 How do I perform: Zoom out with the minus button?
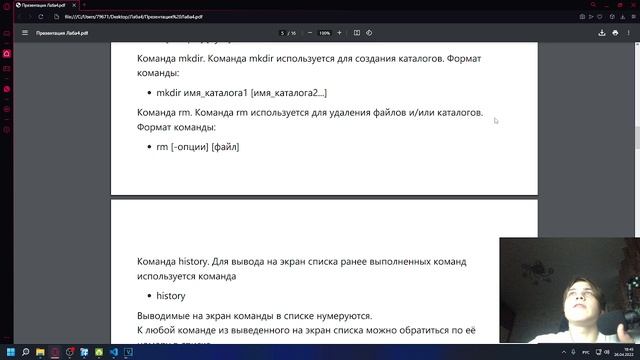pos(310,33)
